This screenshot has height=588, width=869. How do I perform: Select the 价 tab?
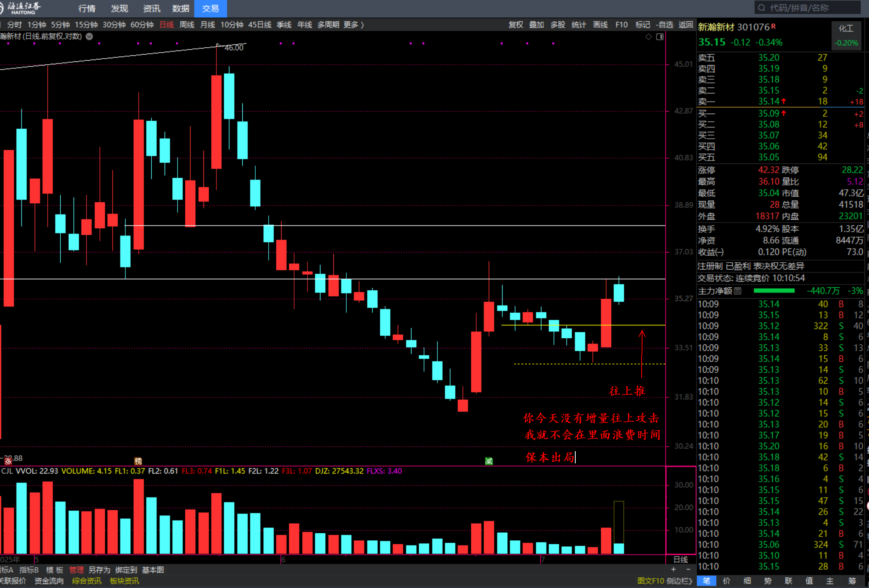pyautogui.click(x=727, y=581)
